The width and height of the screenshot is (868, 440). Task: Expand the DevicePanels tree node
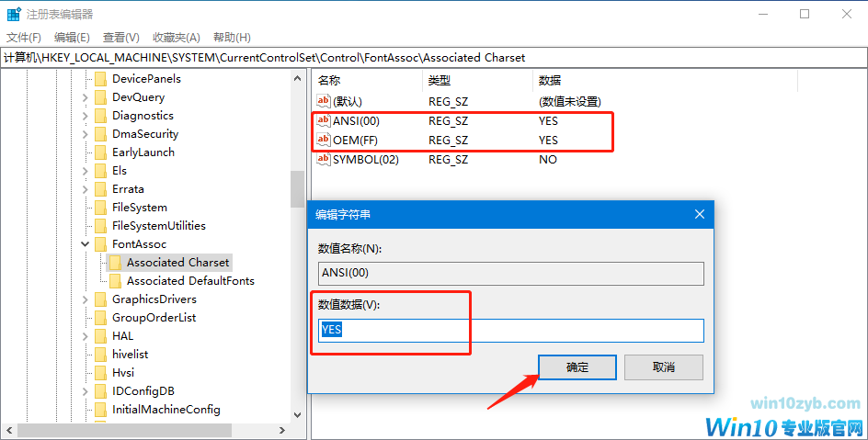tap(86, 79)
